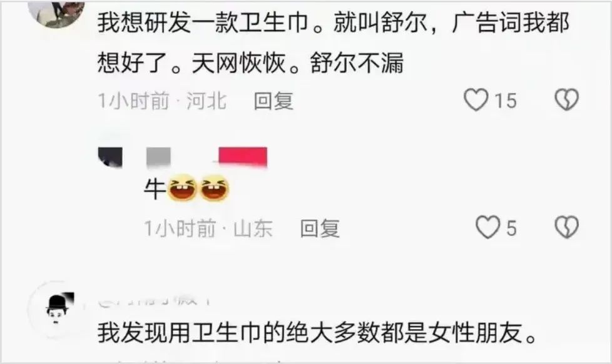
Task: Select the comment text 我发现用卫生巾的绝大多数都是女性朋友
Action: (x=317, y=333)
